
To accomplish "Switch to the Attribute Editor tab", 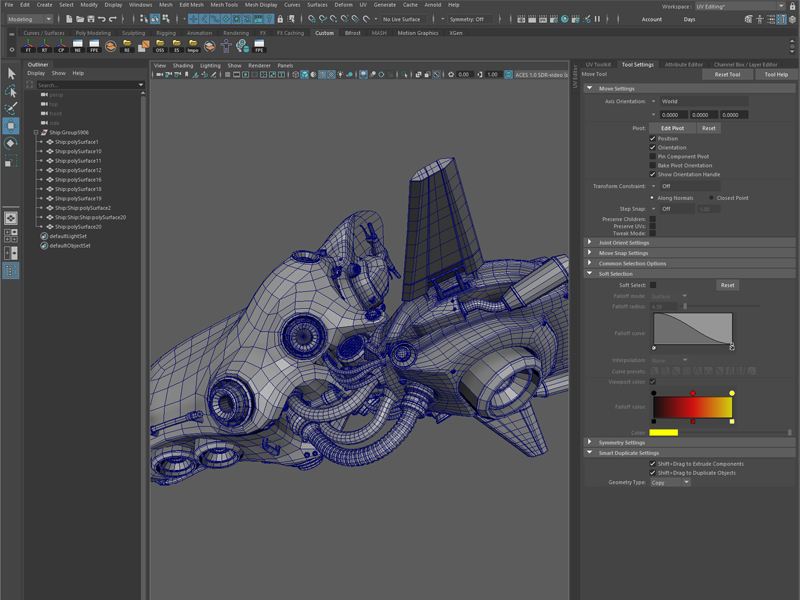I will tap(684, 64).
